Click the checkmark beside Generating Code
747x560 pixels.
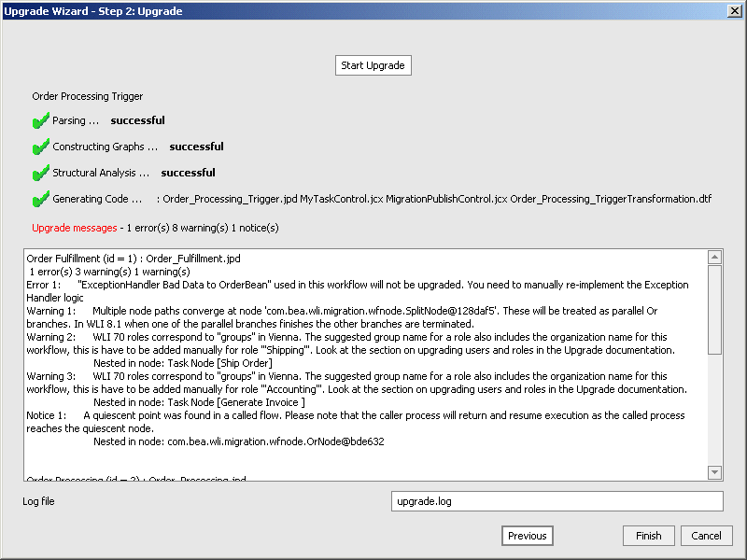(41, 199)
